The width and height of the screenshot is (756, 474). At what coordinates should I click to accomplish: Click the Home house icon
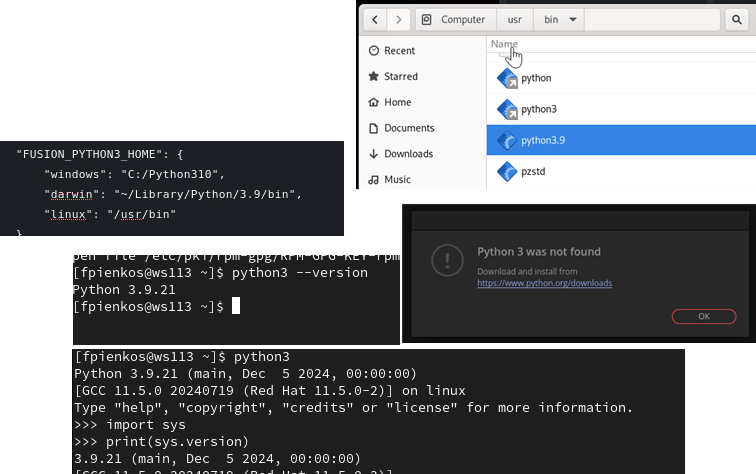(374, 102)
